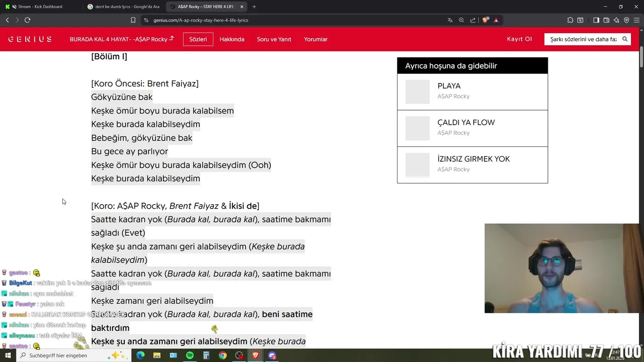Click the search magnifier in Genius search box
The height and width of the screenshot is (362, 644).
point(625,39)
